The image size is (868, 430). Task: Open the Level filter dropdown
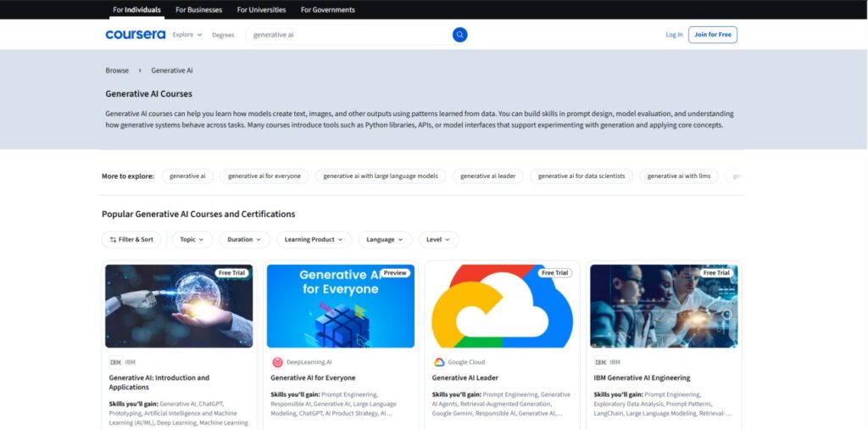(x=438, y=239)
